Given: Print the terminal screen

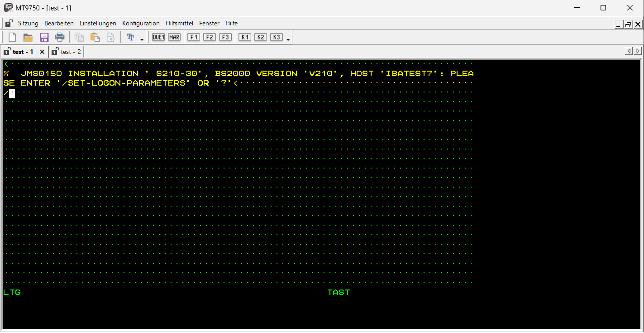Looking at the screenshot, I should pos(60,37).
